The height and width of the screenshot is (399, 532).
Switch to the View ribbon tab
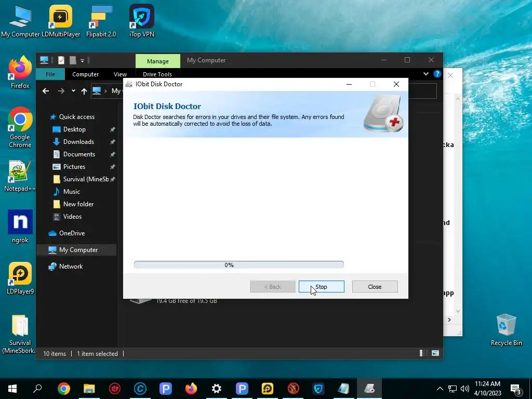120,74
